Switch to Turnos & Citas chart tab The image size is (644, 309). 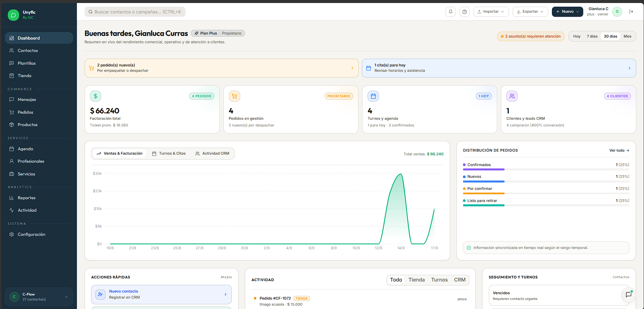point(169,154)
